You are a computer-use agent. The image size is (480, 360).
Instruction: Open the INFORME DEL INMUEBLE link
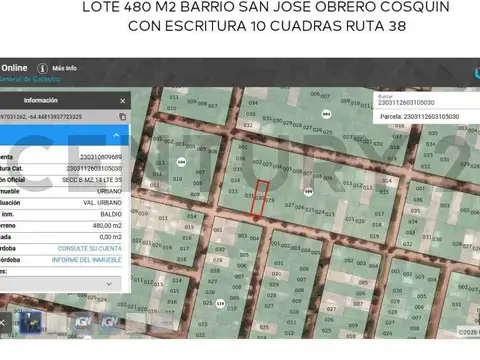tap(87, 260)
